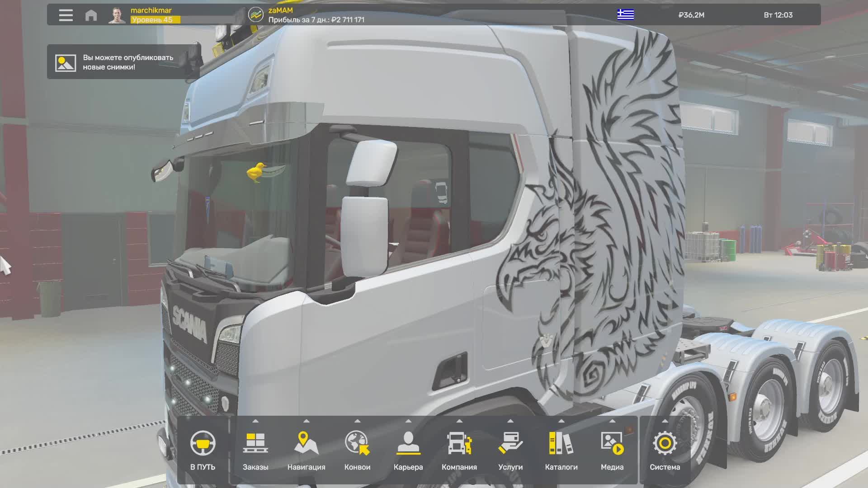The height and width of the screenshot is (488, 868).
Task: Open the Услуги payment hand icon
Action: (510, 443)
